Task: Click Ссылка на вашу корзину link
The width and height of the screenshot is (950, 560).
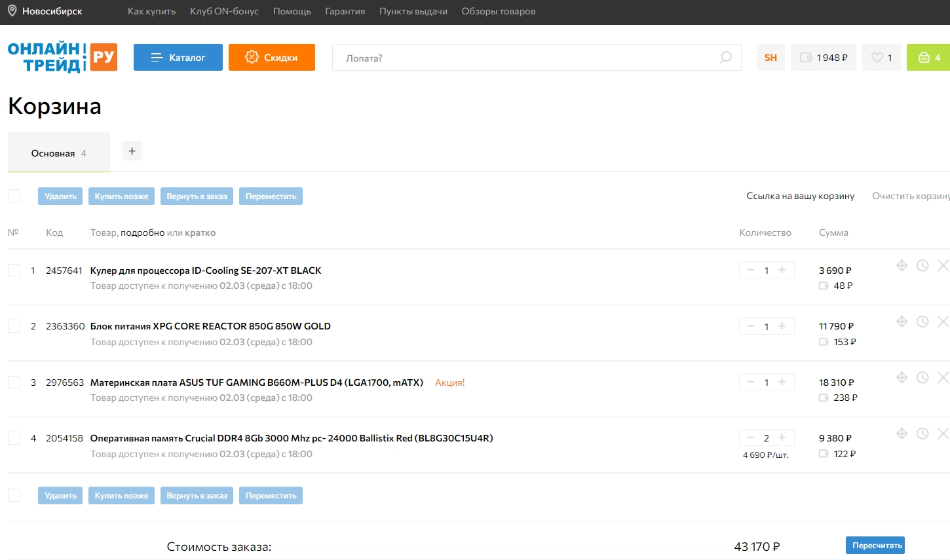Action: (x=801, y=196)
